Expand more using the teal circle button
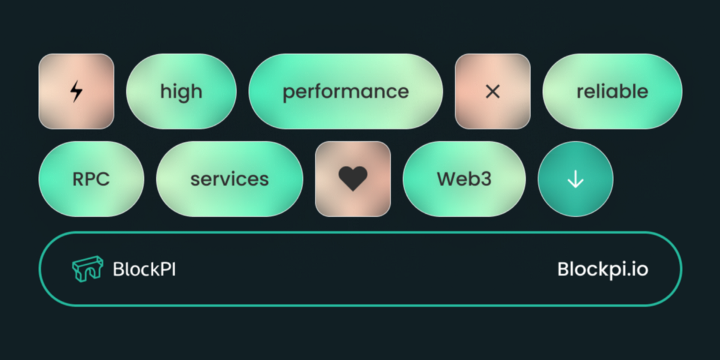 (x=575, y=179)
